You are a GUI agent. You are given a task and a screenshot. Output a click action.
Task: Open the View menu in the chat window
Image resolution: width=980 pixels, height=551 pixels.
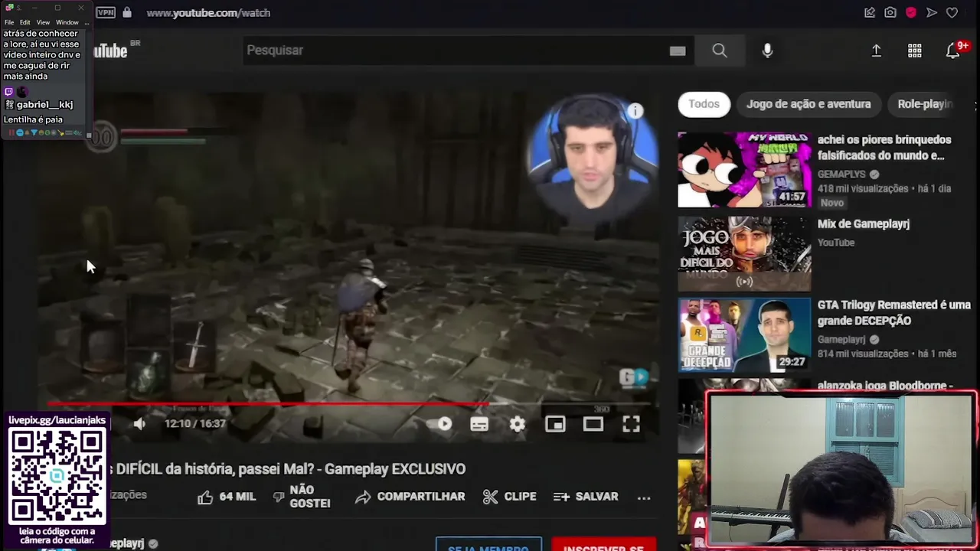(43, 22)
